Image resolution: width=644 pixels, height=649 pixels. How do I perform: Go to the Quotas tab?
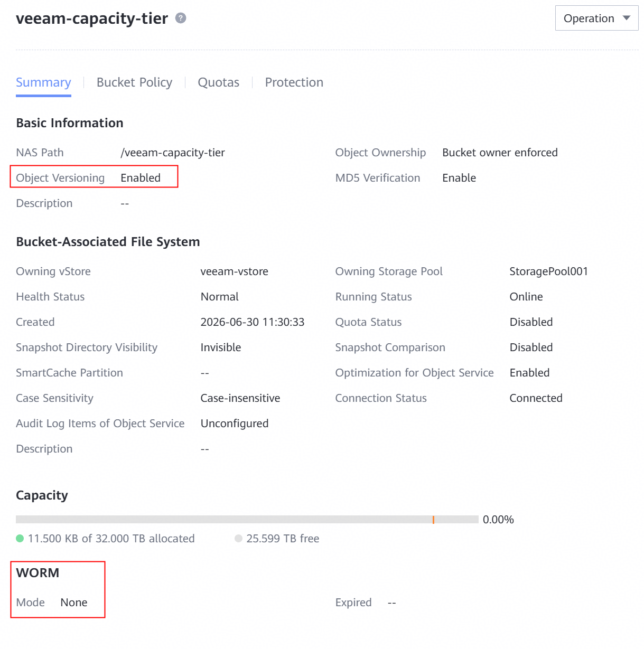click(x=219, y=82)
